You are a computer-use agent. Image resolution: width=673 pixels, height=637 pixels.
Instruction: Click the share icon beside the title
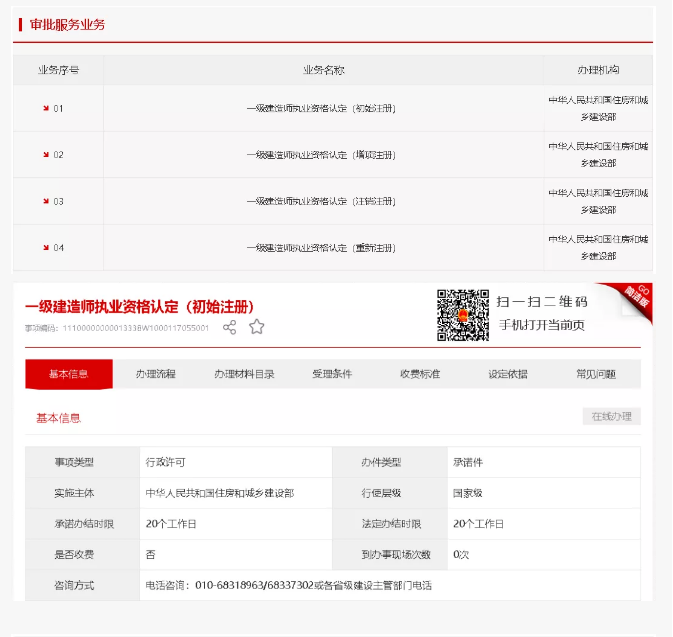pos(230,327)
